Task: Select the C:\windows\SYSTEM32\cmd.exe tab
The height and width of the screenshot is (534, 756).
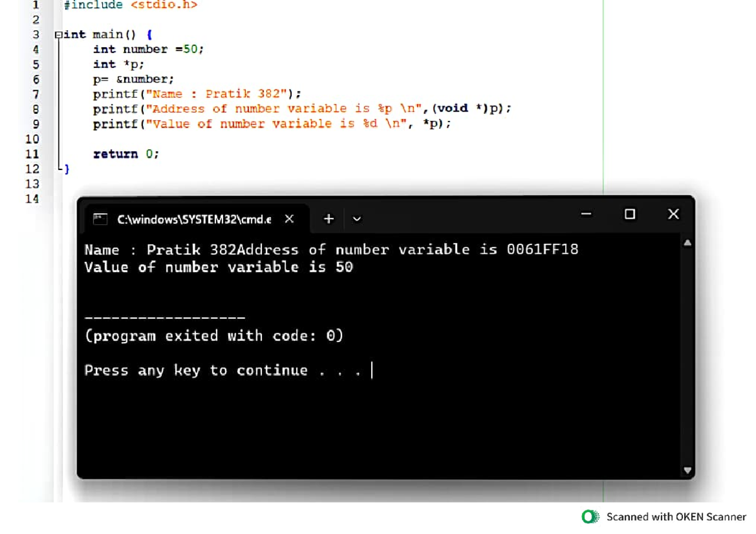Action: (197, 219)
